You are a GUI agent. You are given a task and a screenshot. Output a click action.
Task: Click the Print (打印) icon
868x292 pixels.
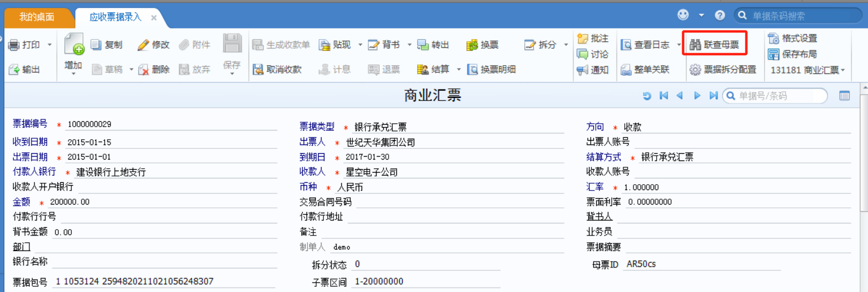pos(14,45)
